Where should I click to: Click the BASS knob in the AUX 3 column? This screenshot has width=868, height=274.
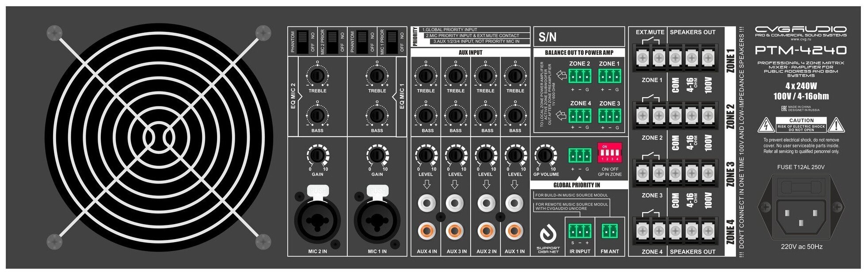(x=455, y=115)
